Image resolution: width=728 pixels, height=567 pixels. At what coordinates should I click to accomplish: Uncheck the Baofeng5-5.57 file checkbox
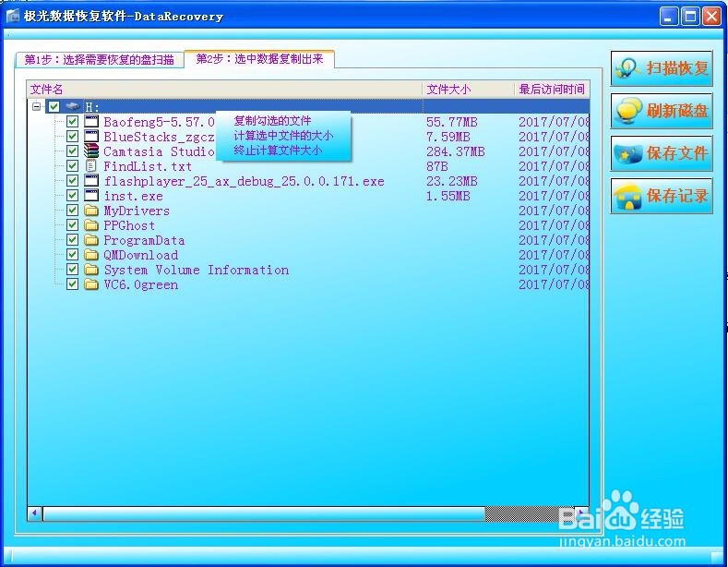coord(72,122)
